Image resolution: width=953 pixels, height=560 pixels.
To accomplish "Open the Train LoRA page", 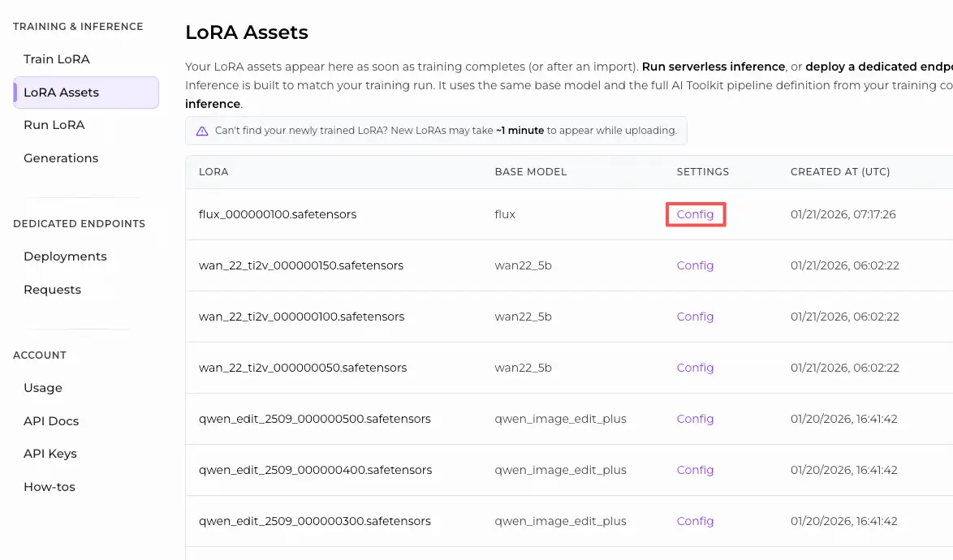I will click(x=56, y=58).
